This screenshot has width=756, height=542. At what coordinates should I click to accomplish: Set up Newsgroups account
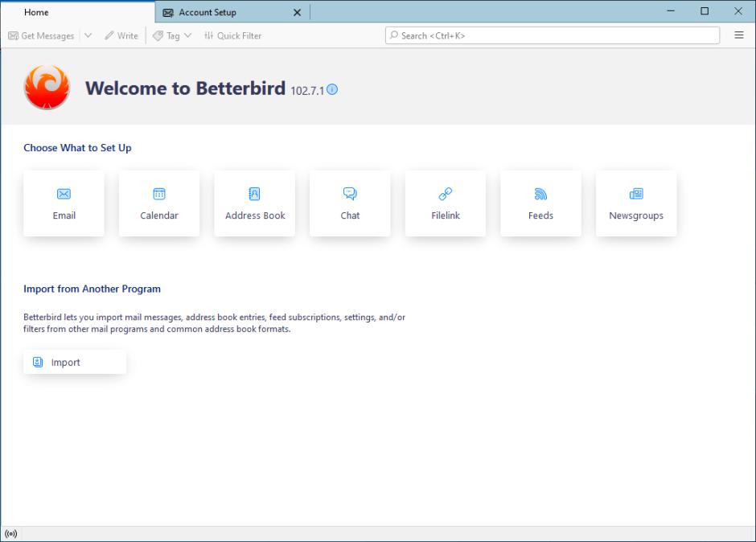(636, 203)
